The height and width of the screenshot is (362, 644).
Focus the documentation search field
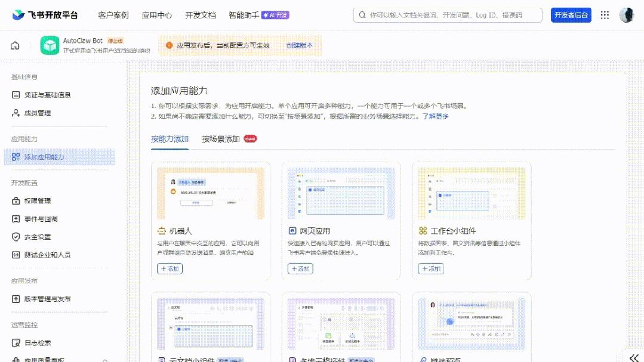click(448, 15)
